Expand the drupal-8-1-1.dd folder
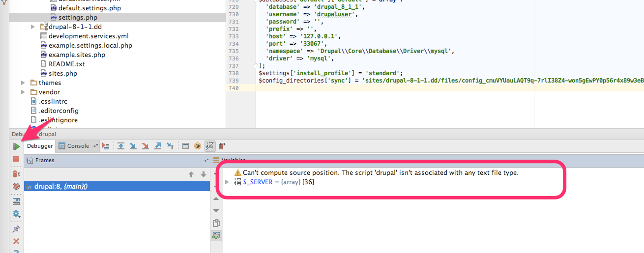 click(x=33, y=27)
